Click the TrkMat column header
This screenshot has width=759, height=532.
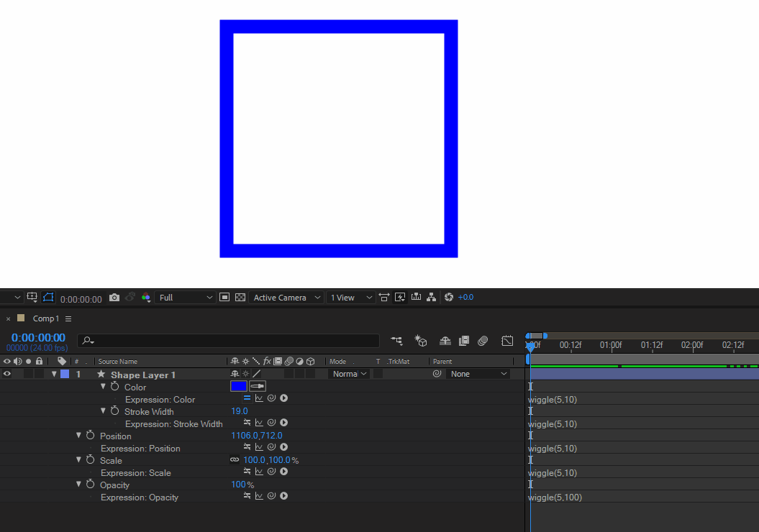[399, 362]
